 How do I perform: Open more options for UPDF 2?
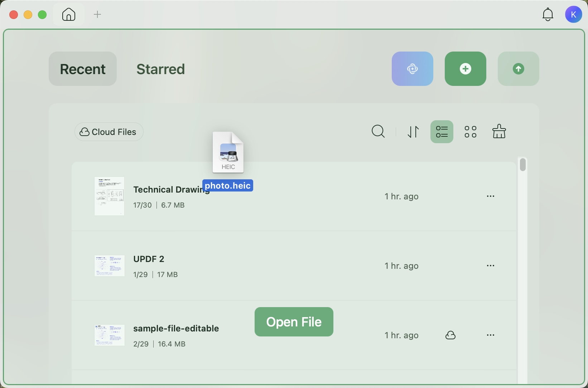coord(491,266)
